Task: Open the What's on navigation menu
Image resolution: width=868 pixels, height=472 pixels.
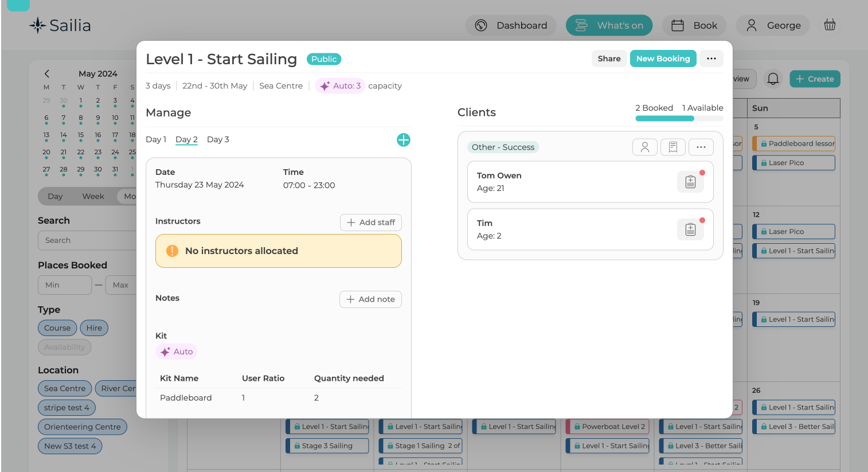Action: (609, 25)
